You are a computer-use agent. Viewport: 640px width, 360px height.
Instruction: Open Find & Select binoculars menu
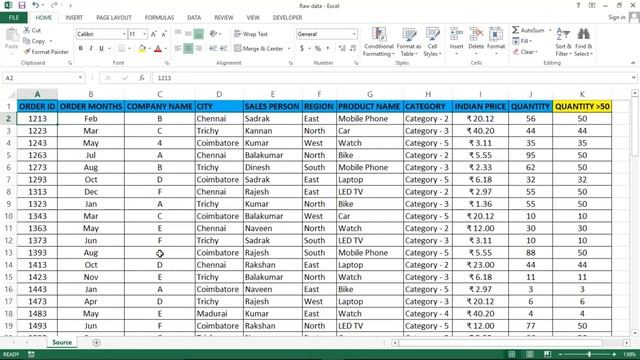583,42
